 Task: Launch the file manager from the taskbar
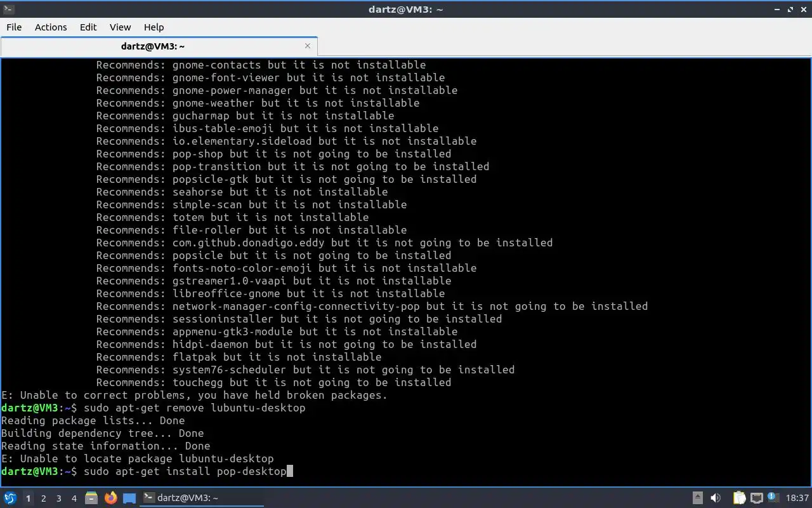91,498
